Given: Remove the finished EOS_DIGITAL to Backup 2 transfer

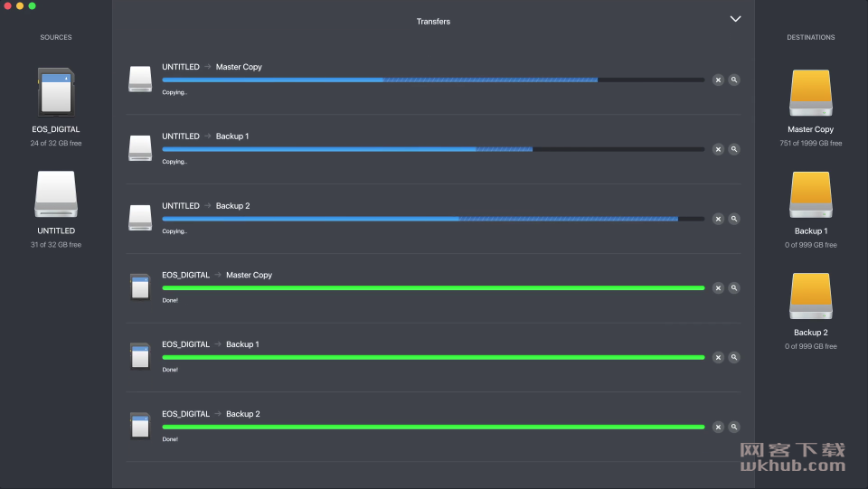Looking at the screenshot, I should (718, 427).
